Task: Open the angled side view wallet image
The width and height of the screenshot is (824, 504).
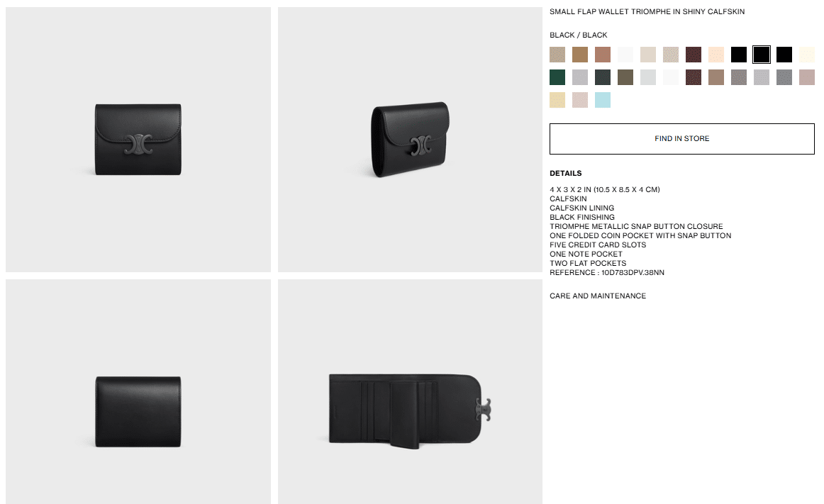Action: (x=410, y=139)
